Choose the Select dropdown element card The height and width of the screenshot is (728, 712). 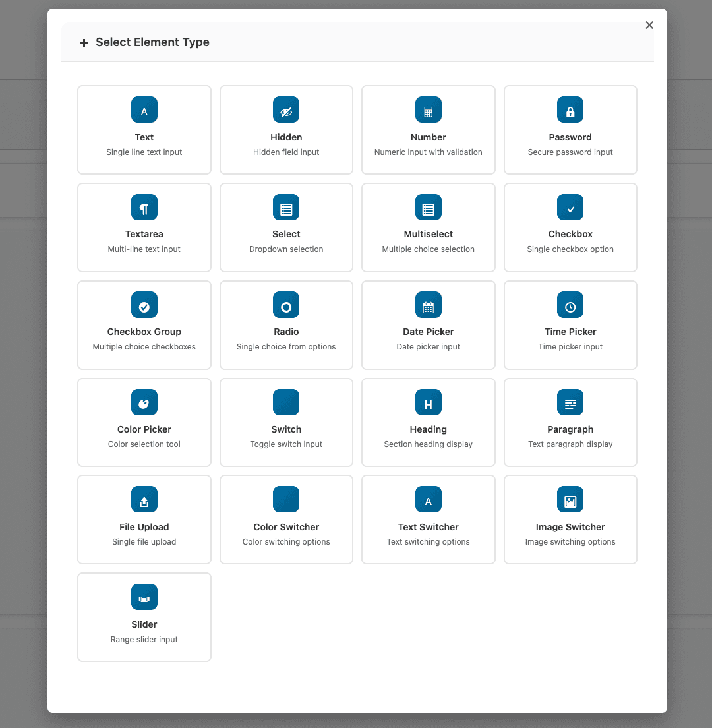pos(286,228)
